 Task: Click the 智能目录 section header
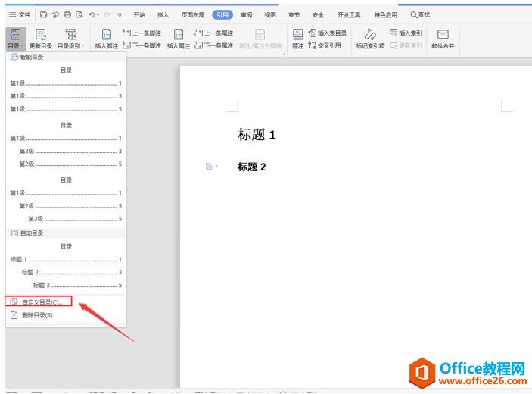pyautogui.click(x=66, y=57)
